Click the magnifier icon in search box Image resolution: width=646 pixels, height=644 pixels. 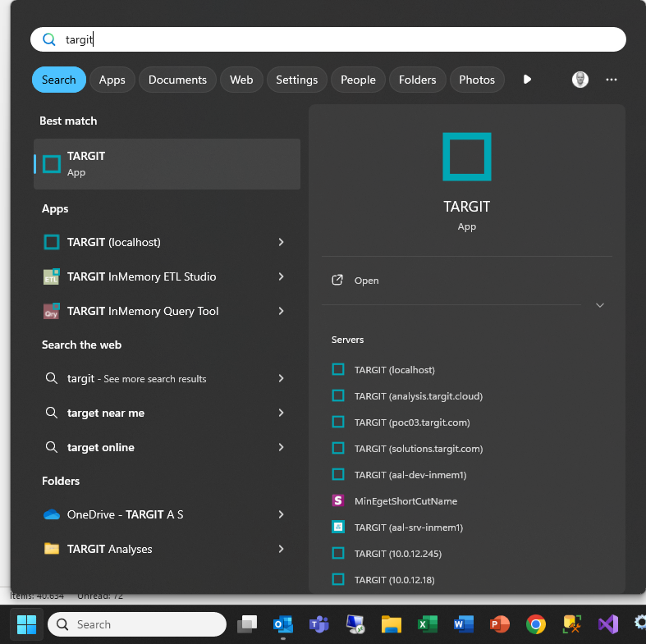click(49, 39)
